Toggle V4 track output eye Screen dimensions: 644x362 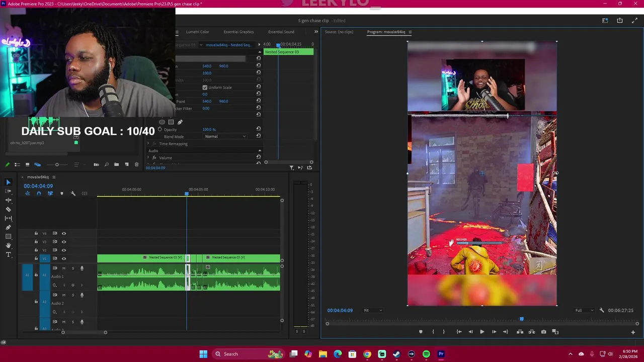(64, 233)
